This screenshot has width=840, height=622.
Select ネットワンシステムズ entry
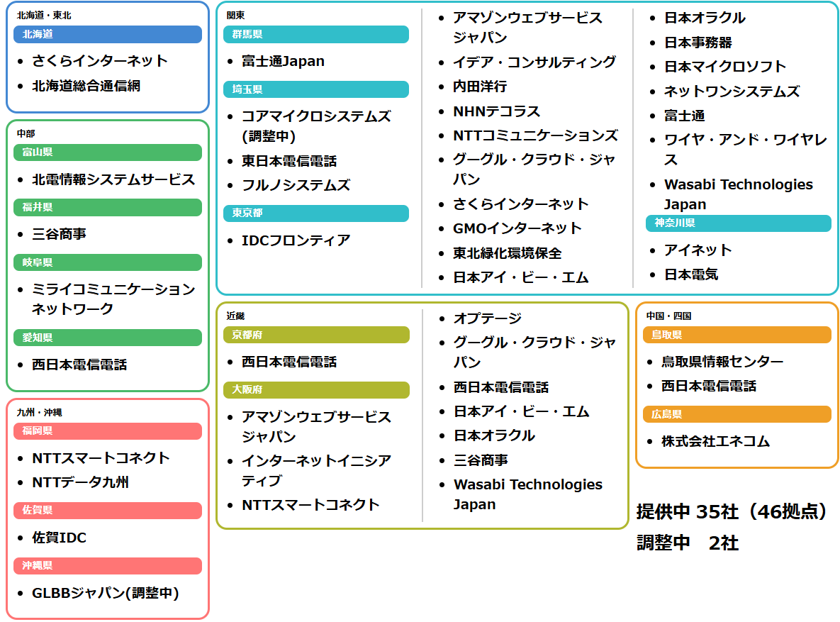pyautogui.click(x=732, y=91)
